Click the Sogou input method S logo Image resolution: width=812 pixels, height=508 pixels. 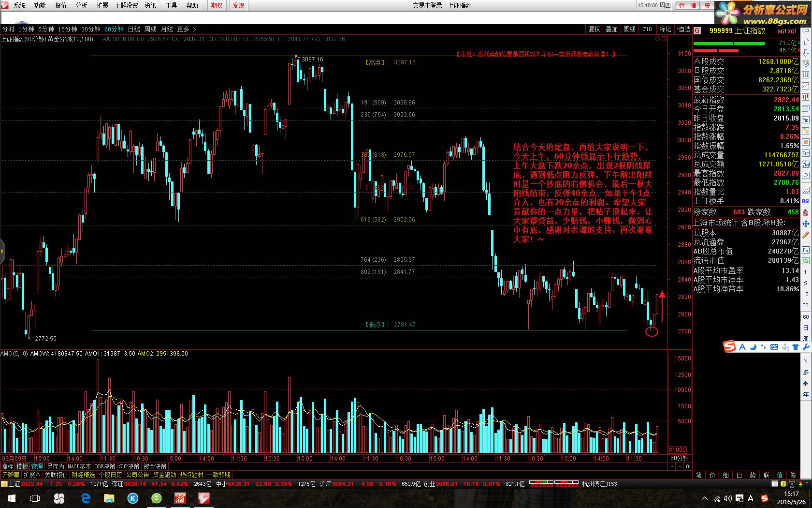pos(729,346)
